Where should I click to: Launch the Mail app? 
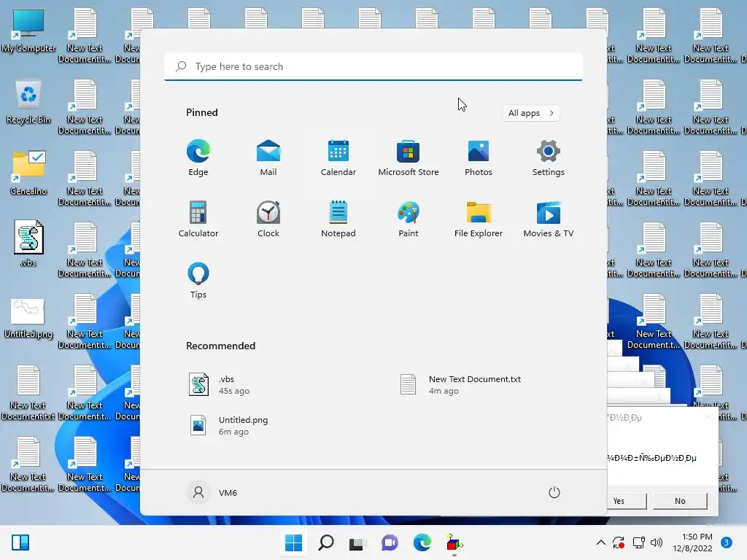(x=268, y=157)
